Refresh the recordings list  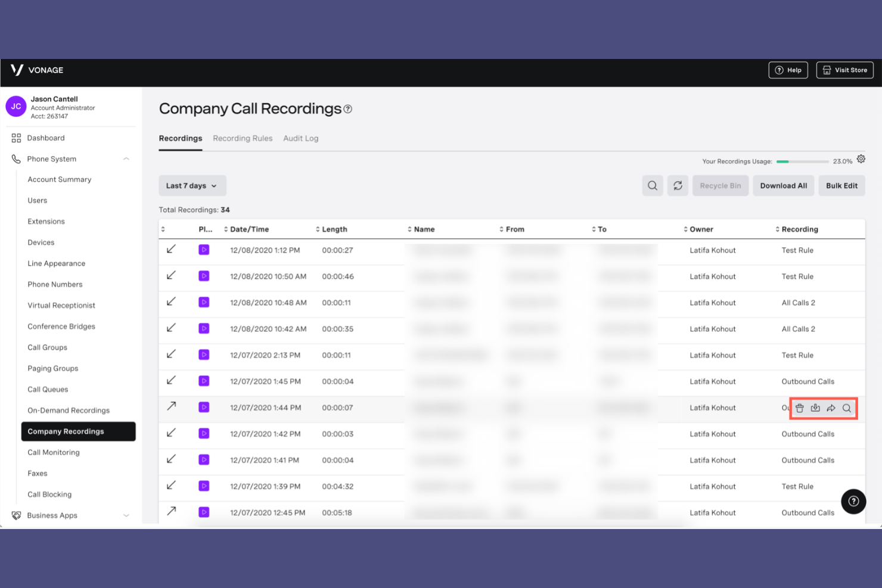click(x=678, y=185)
